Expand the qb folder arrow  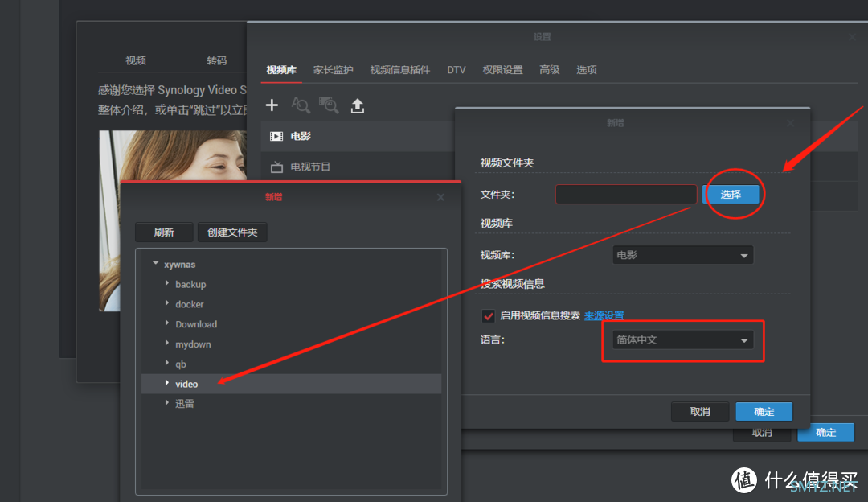click(x=166, y=363)
